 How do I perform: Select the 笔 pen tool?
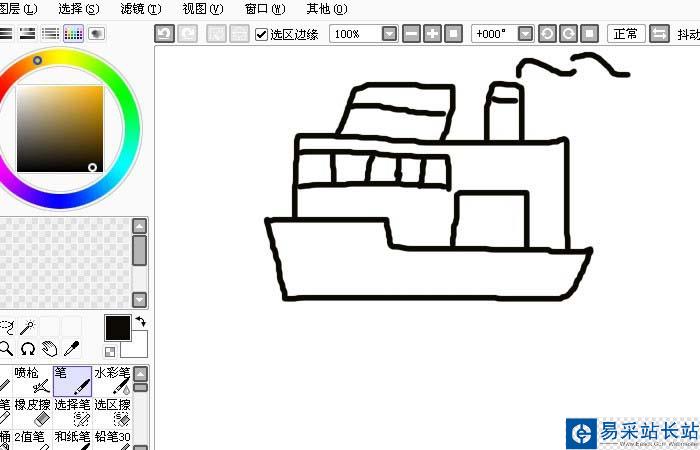[x=72, y=381]
